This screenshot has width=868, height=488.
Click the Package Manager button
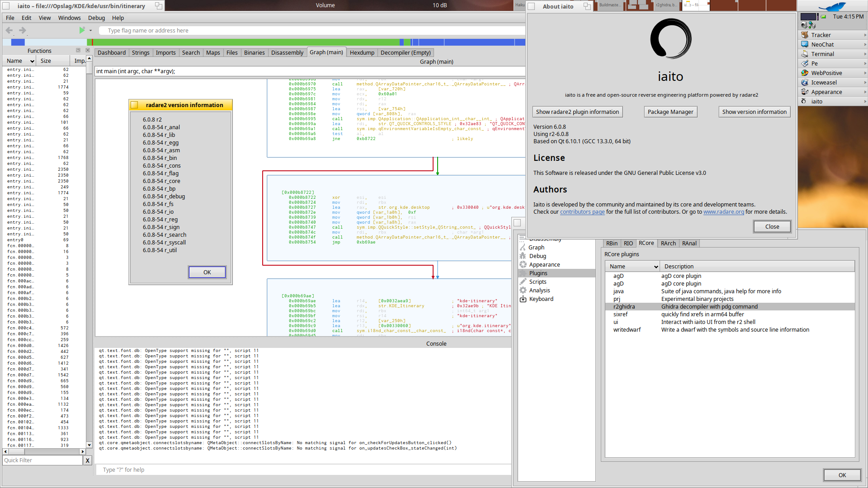670,112
